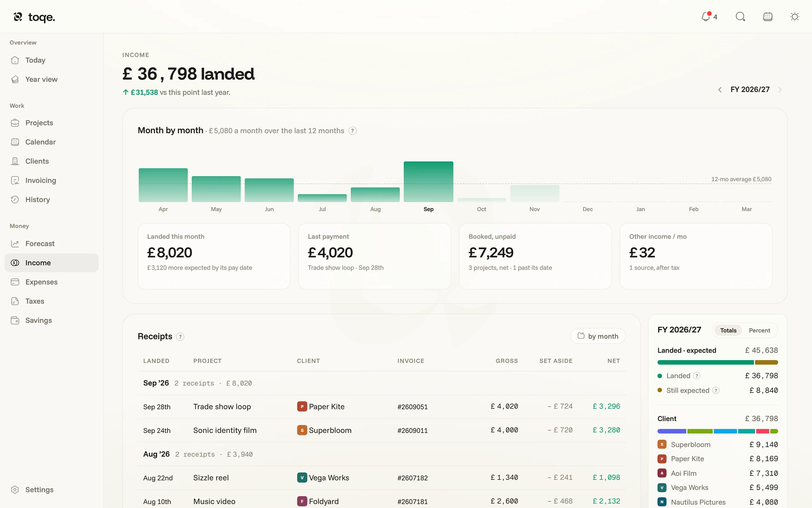Collapse the Aug '26 receipts group
Viewport: 812px width, 508px height.
click(381, 454)
